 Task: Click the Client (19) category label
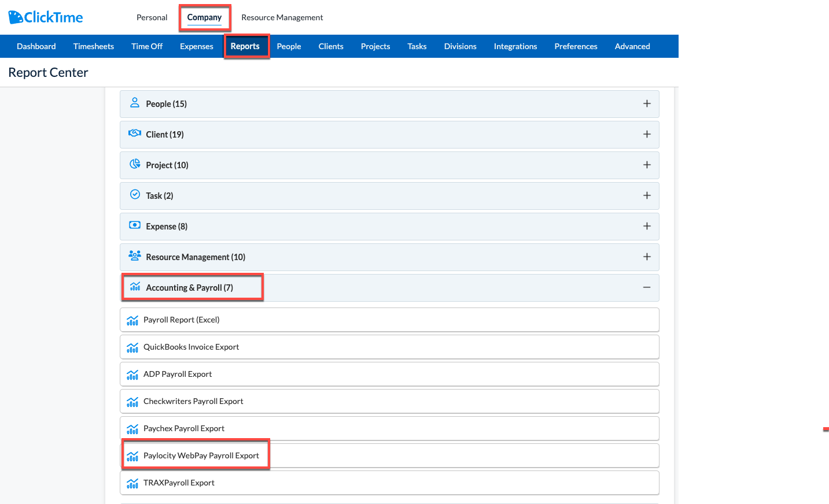165,135
